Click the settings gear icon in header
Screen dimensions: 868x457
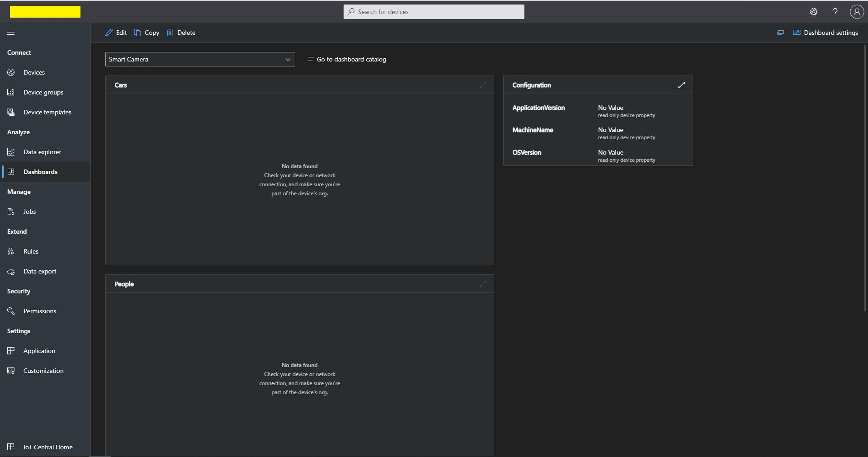pos(814,12)
